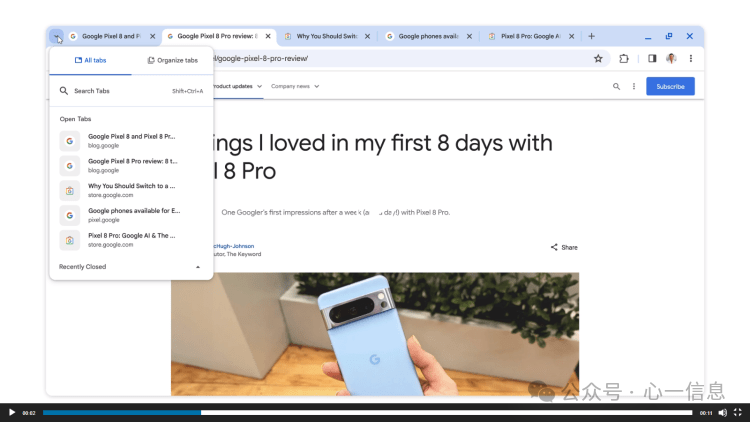Mute the video with speaker icon

(x=723, y=412)
